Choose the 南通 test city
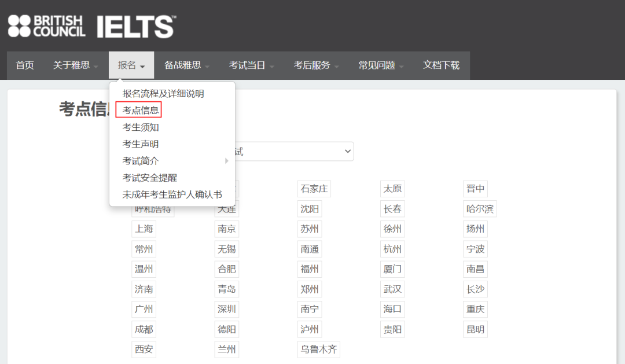Screen dimensions: 625x364 [309, 249]
